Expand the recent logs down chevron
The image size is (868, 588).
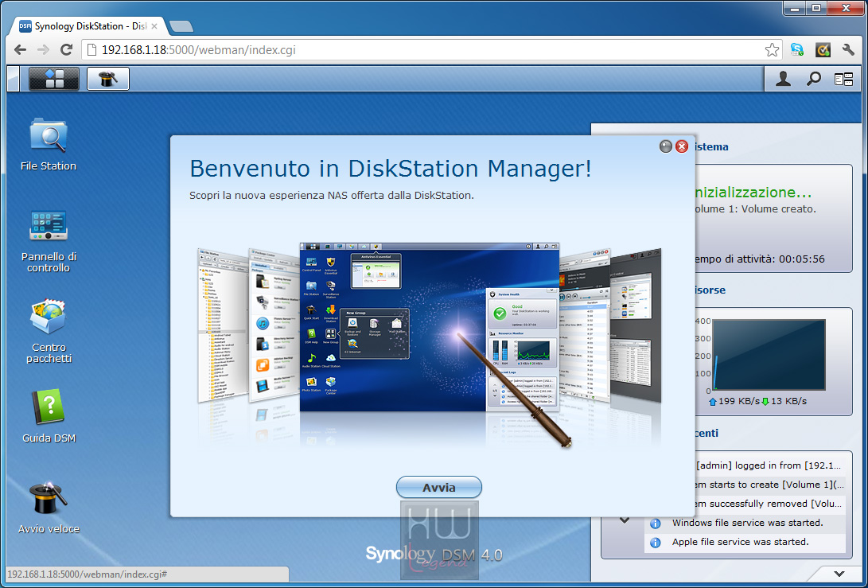pyautogui.click(x=625, y=520)
